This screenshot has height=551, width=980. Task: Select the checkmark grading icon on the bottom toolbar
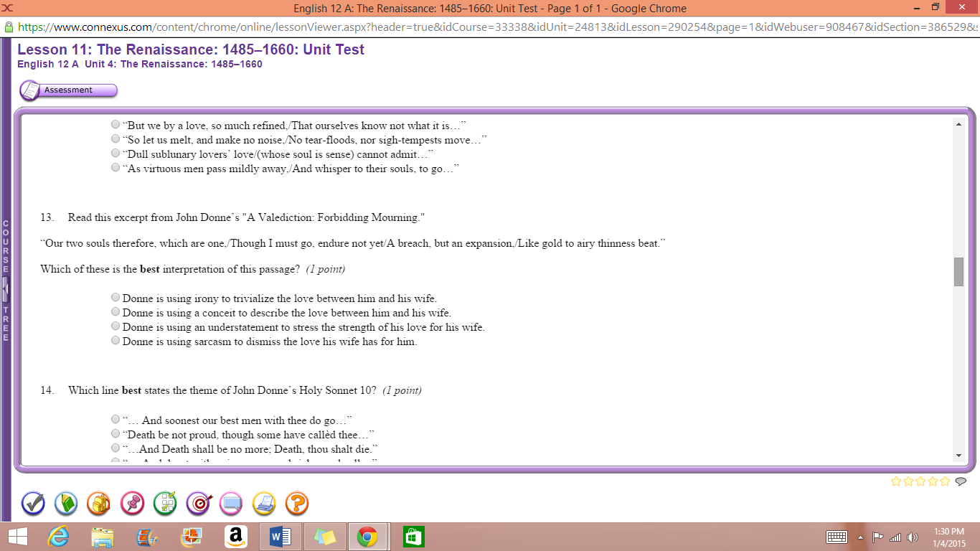pyautogui.click(x=32, y=504)
